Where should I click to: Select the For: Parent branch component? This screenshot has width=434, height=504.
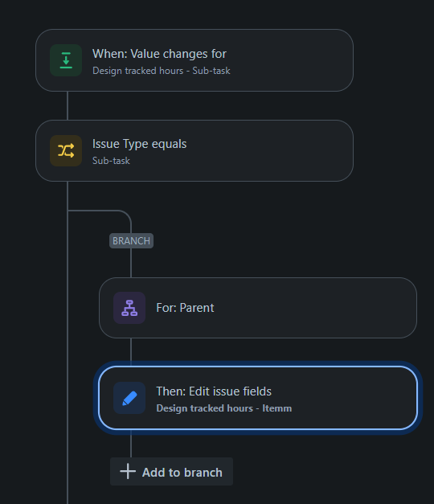pos(258,308)
